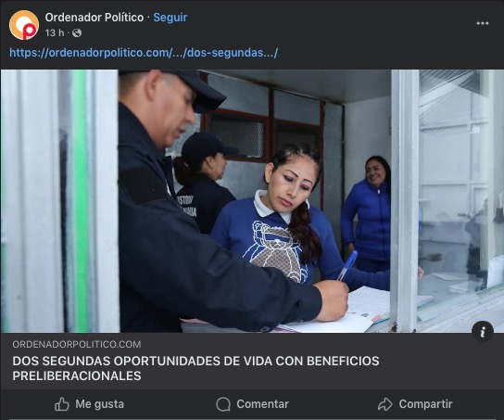The image size is (504, 420).
Task: Click the info icon on the article image
Action: click(483, 331)
